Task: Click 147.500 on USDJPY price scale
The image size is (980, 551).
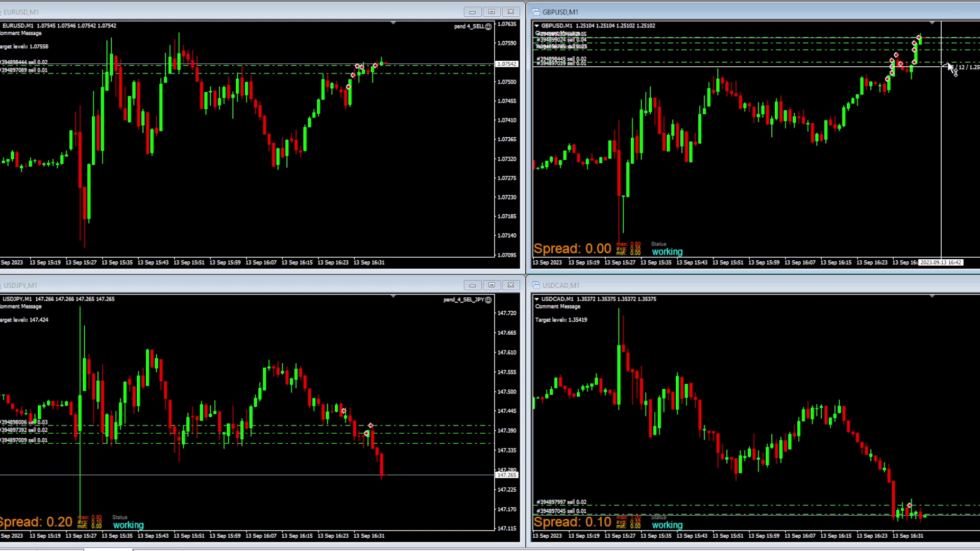Action: (507, 392)
